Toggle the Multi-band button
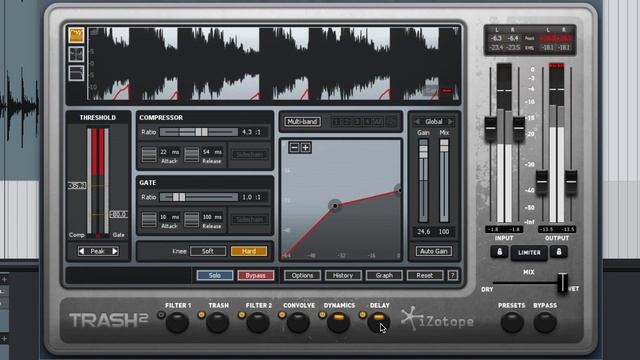The image size is (640, 360). 302,122
